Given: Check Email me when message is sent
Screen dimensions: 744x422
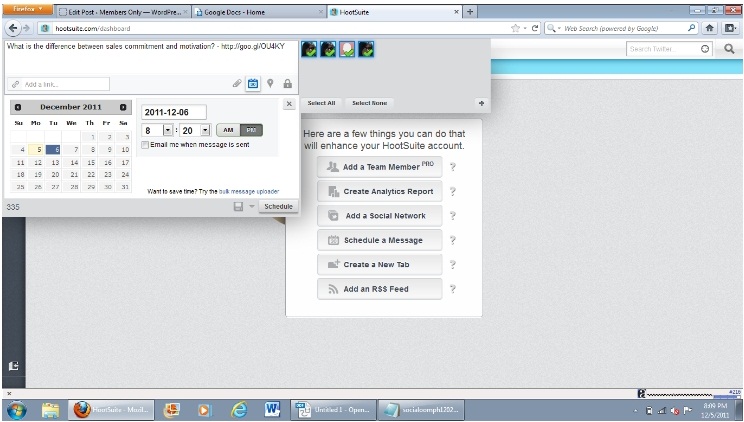Looking at the screenshot, I should pos(145,145).
